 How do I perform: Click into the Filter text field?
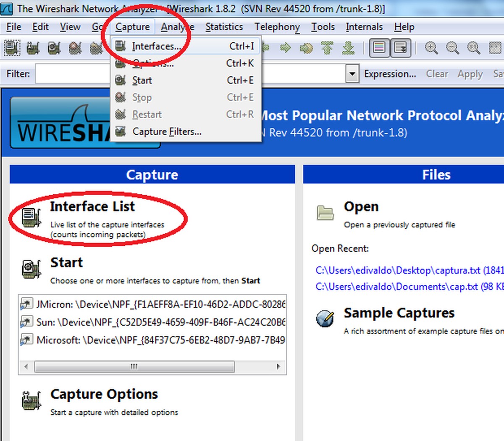(x=191, y=74)
